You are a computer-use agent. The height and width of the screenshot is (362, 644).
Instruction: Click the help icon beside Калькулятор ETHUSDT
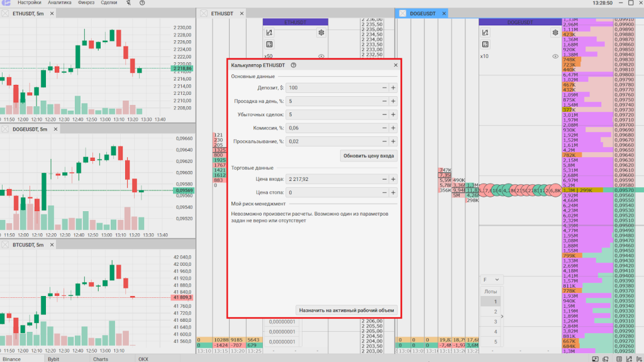(294, 65)
